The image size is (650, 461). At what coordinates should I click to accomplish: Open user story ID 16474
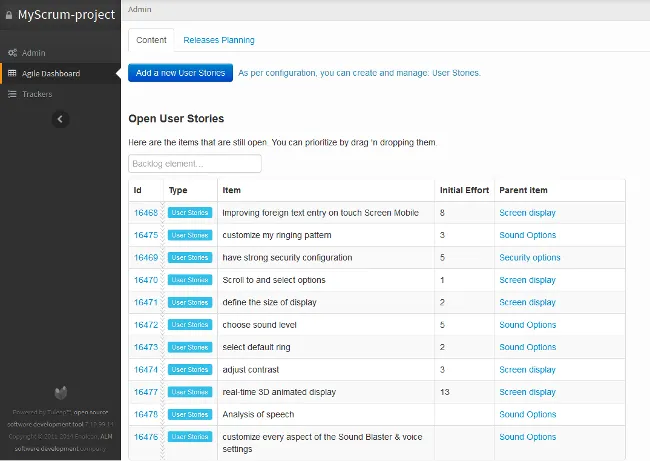tap(145, 370)
